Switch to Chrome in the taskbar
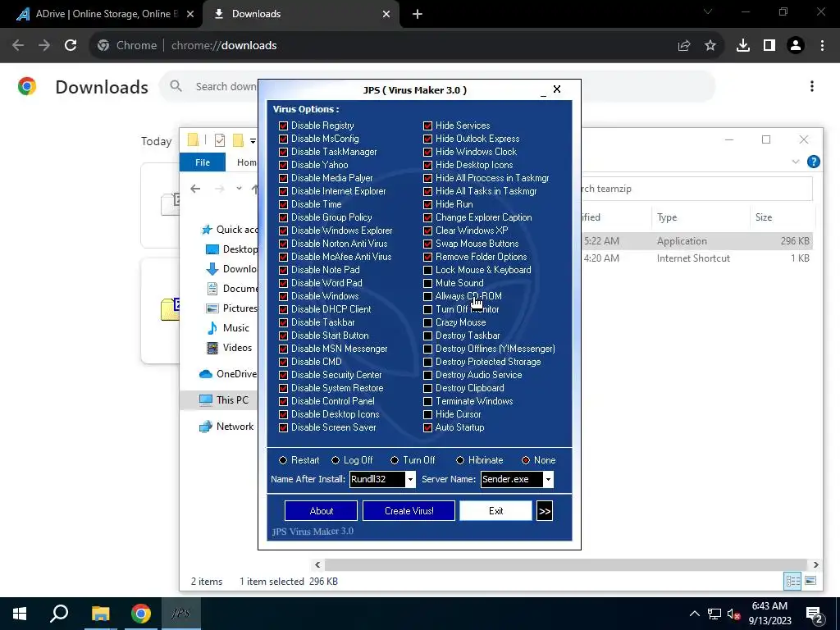 coord(141,614)
